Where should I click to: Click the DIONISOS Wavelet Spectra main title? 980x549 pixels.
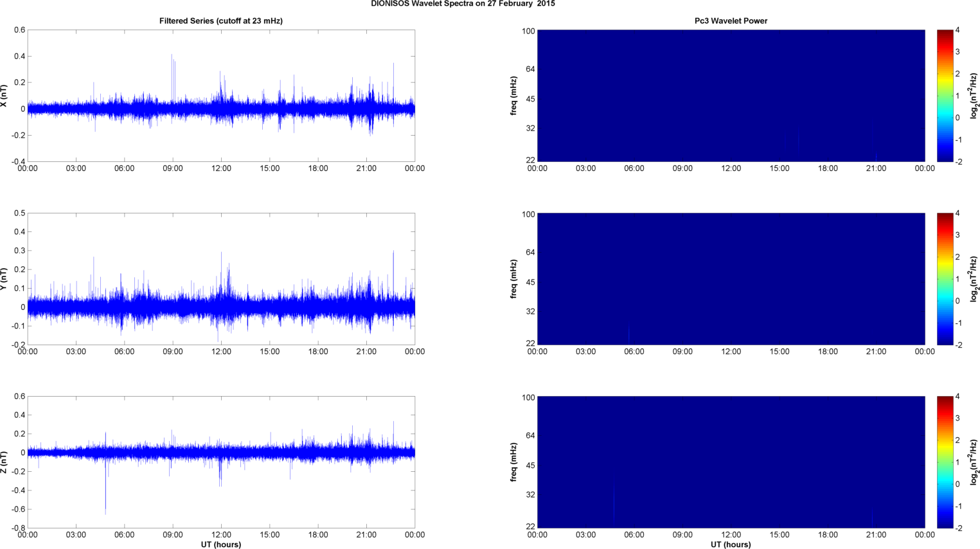(463, 4)
